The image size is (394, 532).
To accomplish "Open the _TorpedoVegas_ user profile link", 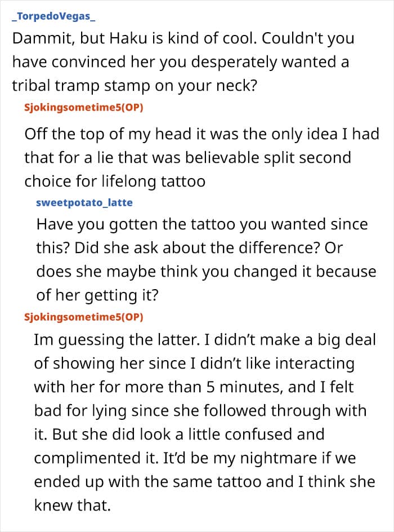I will [53, 16].
